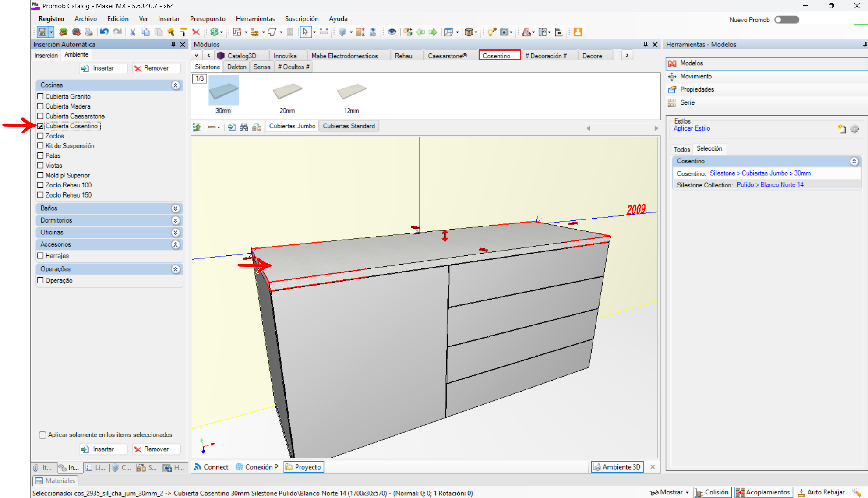This screenshot has height=498, width=868.
Task: Click the orange user account icon
Action: click(x=578, y=32)
